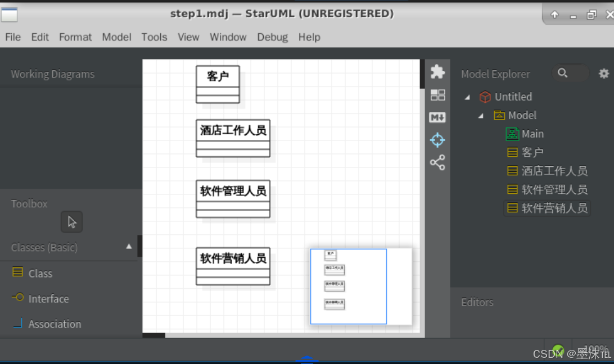Viewport: 614px width, 364px height.
Task: Click the Working Diagrams panel header
Action: coord(52,74)
